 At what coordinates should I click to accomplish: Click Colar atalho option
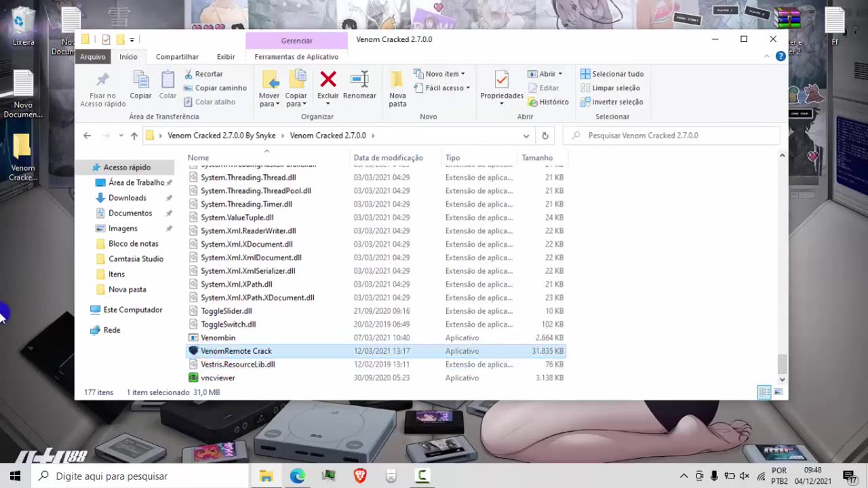210,102
